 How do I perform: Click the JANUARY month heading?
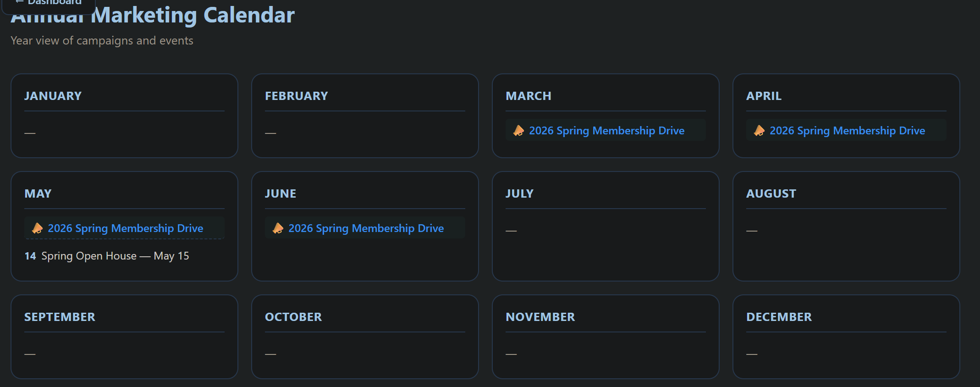(x=53, y=96)
